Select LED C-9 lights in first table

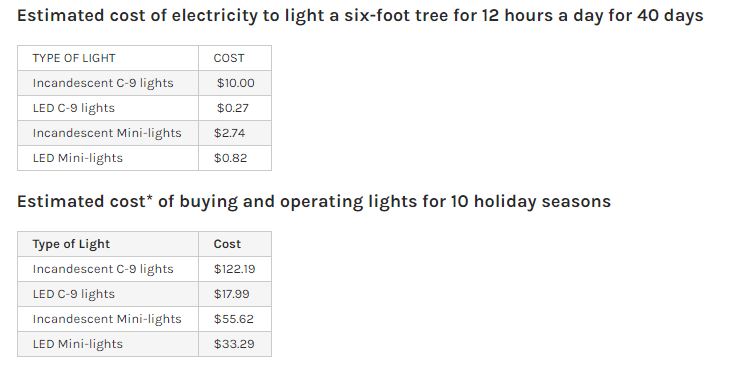(x=74, y=108)
